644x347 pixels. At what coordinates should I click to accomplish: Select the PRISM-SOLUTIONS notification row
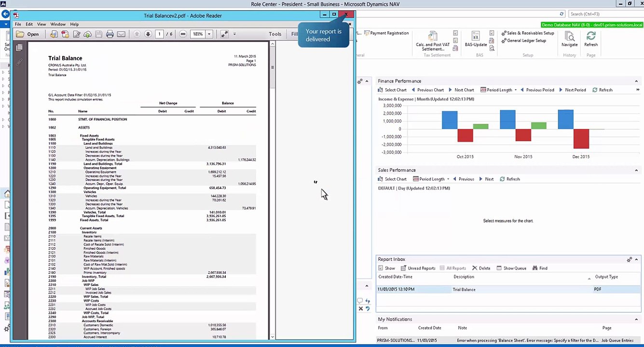tap(508, 340)
